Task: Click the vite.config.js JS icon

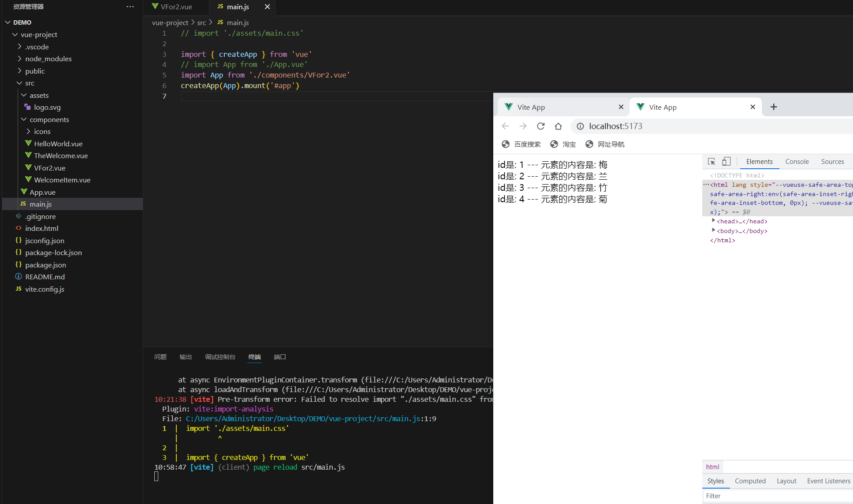Action: tap(19, 289)
